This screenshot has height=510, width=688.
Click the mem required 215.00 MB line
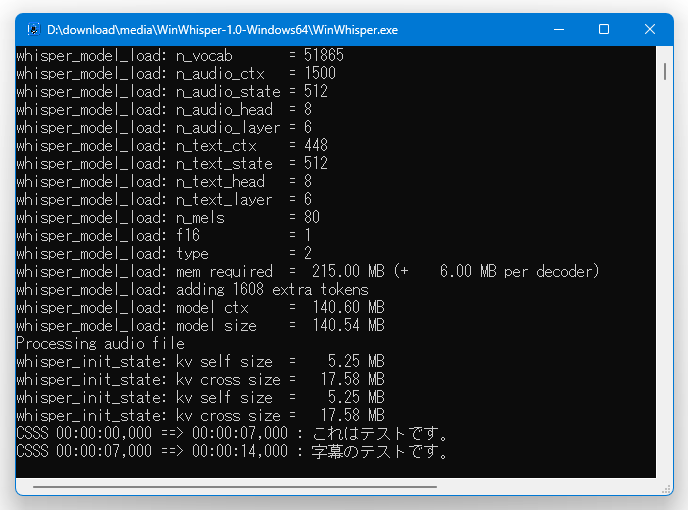point(308,272)
